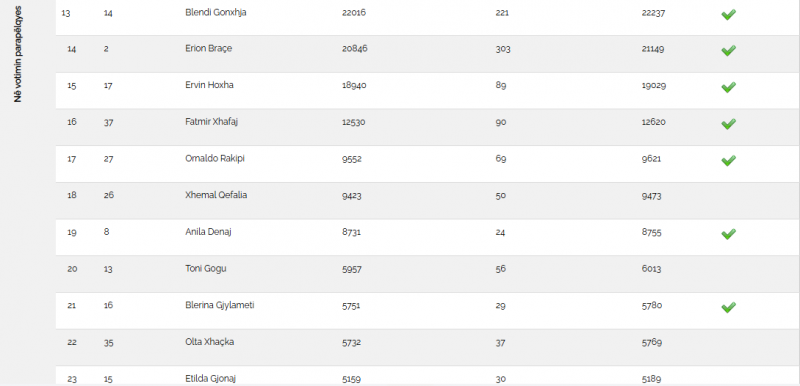Click the value 89 in Ervin Hoxha row
Image resolution: width=800 pixels, height=386 pixels.
[x=501, y=86]
